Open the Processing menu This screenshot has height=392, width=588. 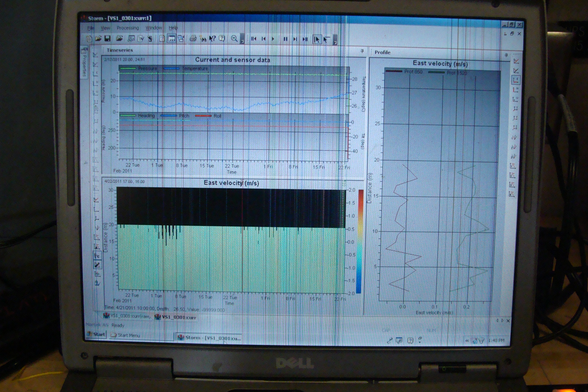(x=128, y=28)
